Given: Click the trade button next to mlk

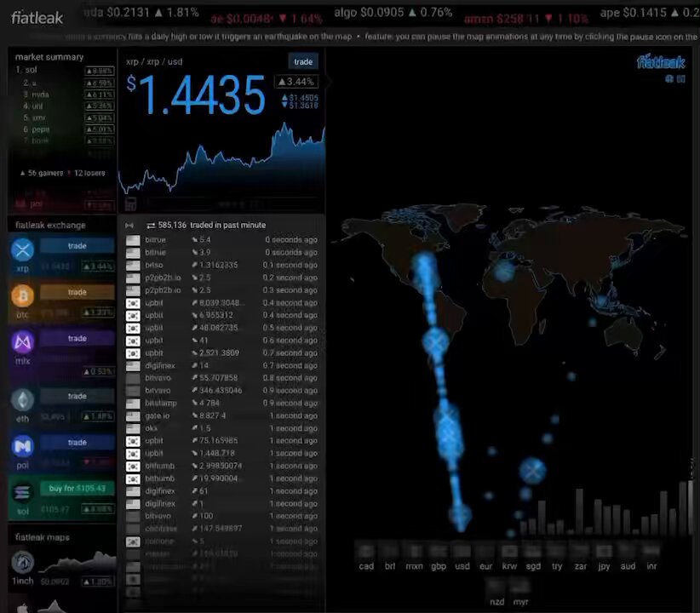Looking at the screenshot, I should 77,339.
